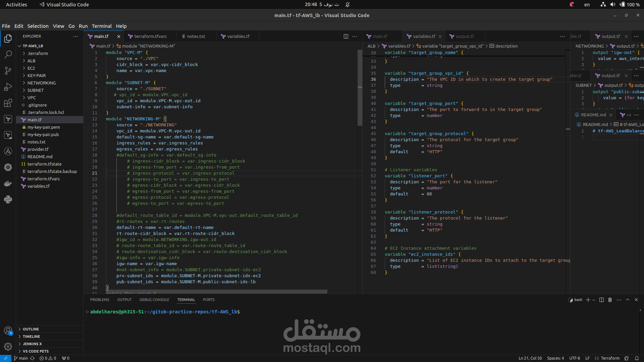The width and height of the screenshot is (644, 362).
Task: Click Terraform language mode in status bar
Action: pyautogui.click(x=610, y=358)
